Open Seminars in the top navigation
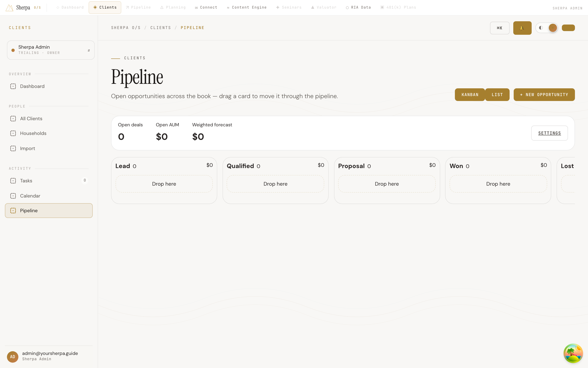Viewport: 588px width, 368px height. (x=289, y=7)
